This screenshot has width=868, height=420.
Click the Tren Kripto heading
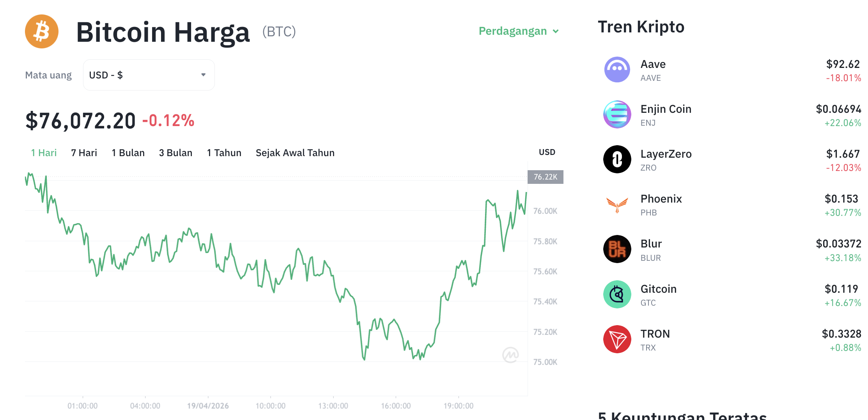pos(641,27)
